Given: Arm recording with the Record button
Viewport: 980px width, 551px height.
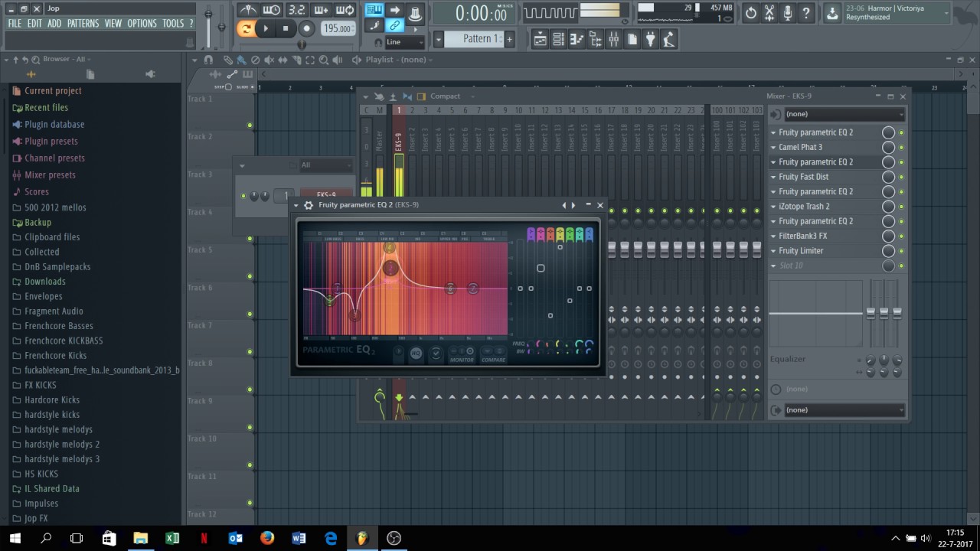Looking at the screenshot, I should [306, 28].
